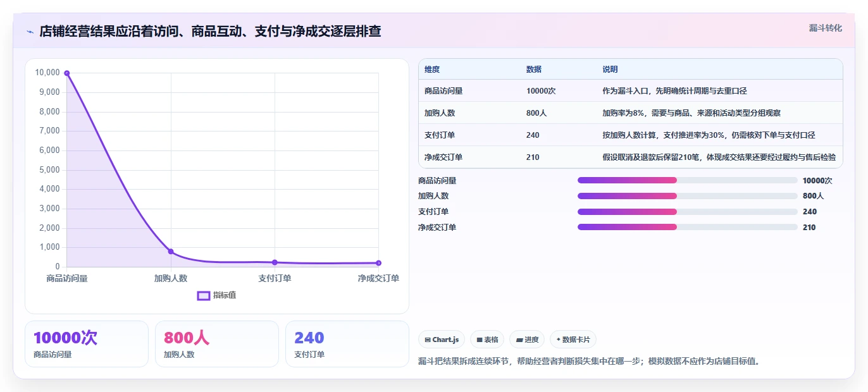Click the 加购人数 progress bar

click(x=688, y=196)
